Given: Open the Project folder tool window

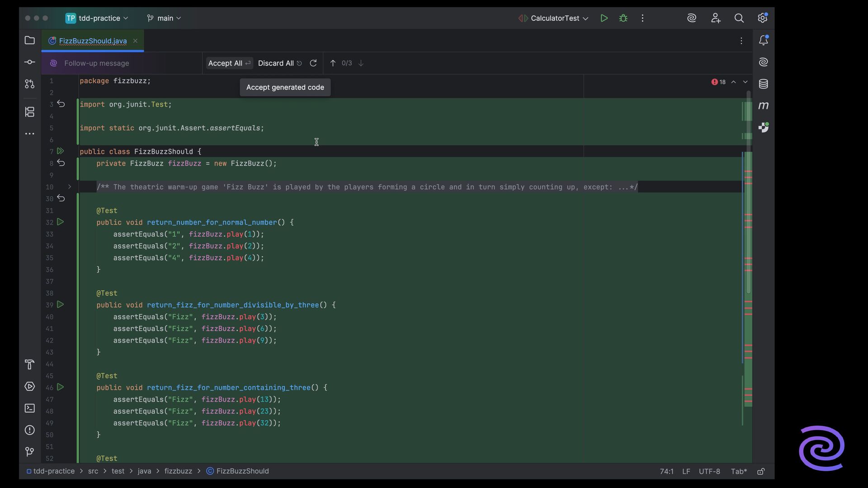Looking at the screenshot, I should click(x=29, y=41).
